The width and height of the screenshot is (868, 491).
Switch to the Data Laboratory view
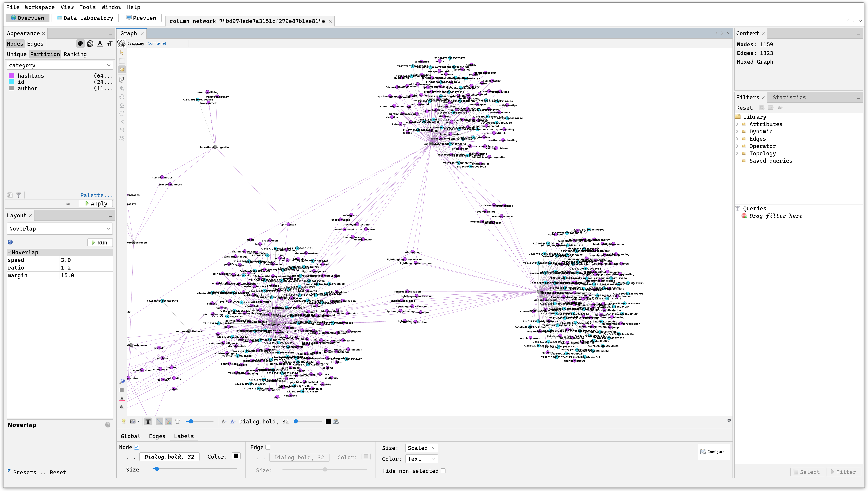85,18
